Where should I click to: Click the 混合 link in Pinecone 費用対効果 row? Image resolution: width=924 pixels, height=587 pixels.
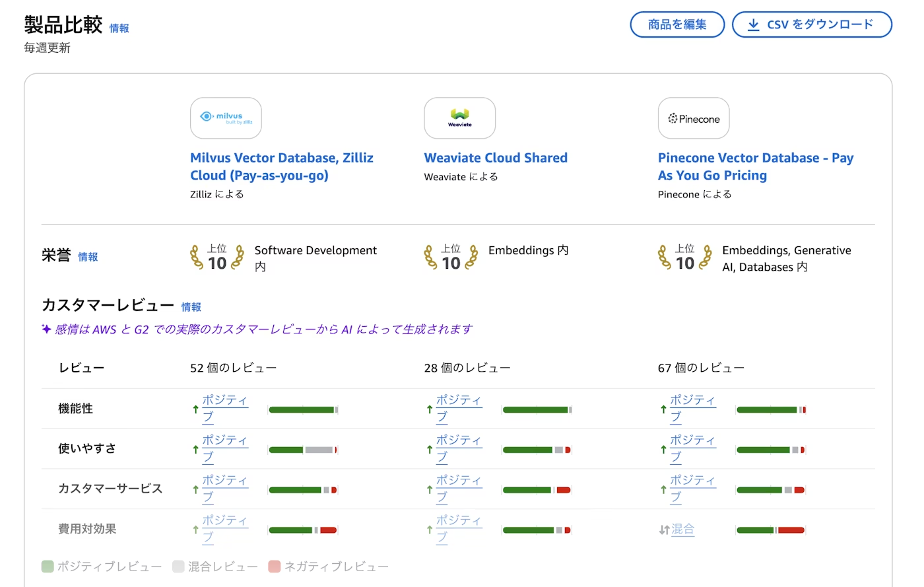(682, 529)
